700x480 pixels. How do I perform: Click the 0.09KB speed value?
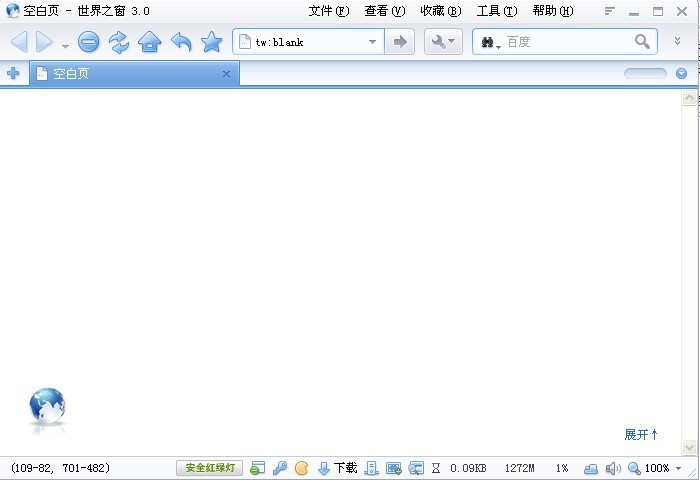tap(468, 468)
